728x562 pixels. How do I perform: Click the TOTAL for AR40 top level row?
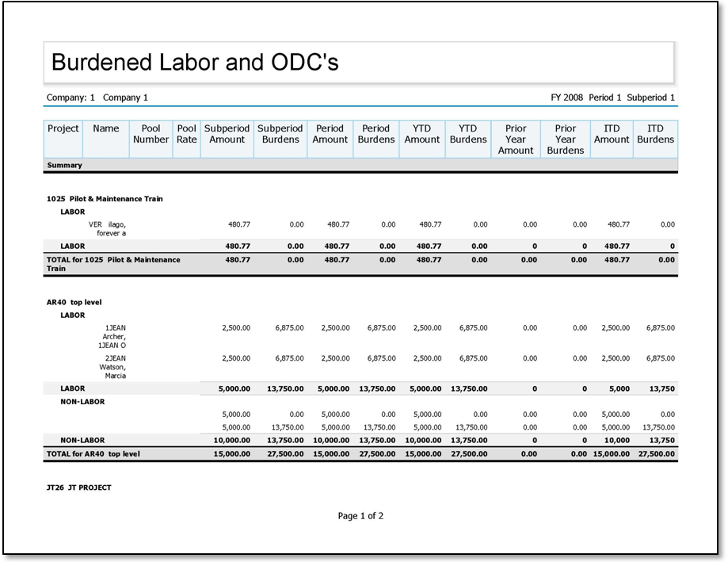pyautogui.click(x=93, y=454)
